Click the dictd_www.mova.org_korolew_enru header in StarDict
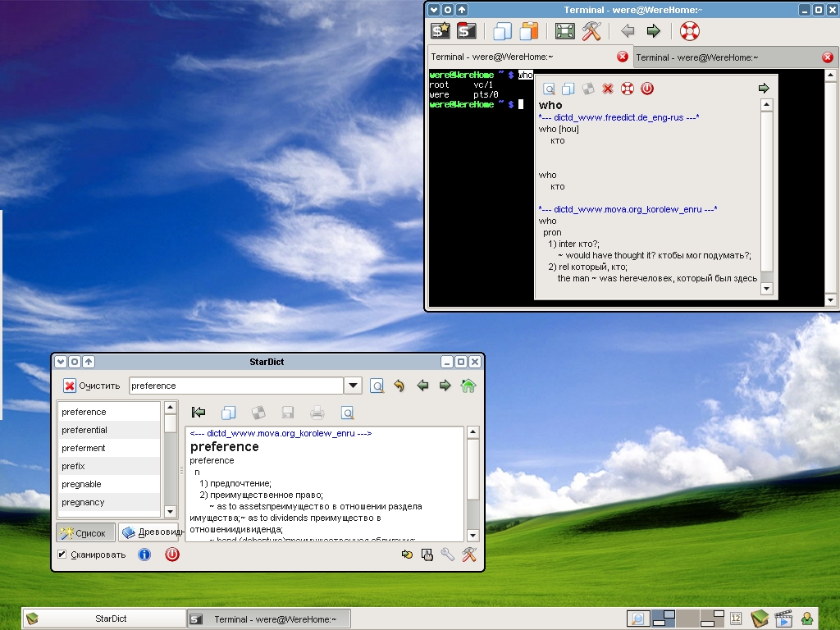The height and width of the screenshot is (630, 840). 281,433
